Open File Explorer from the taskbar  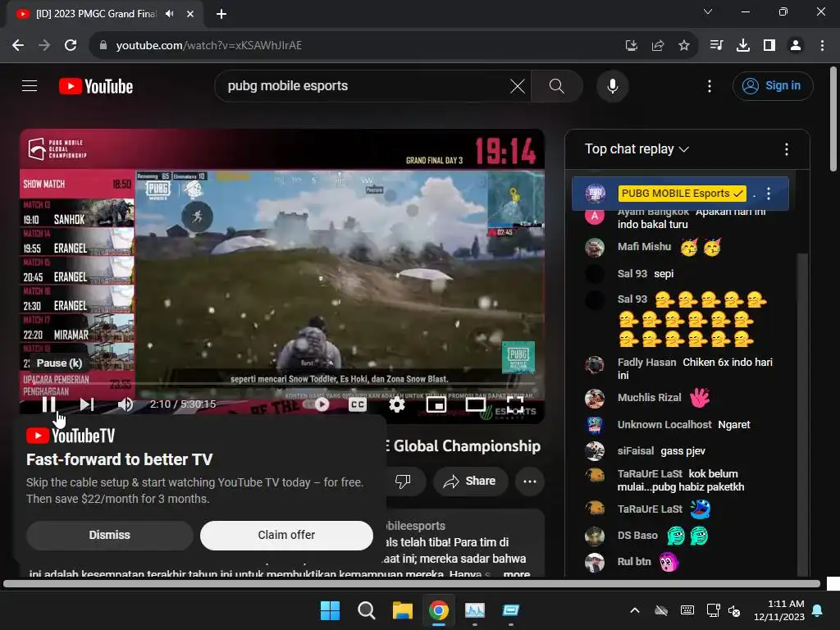402,610
